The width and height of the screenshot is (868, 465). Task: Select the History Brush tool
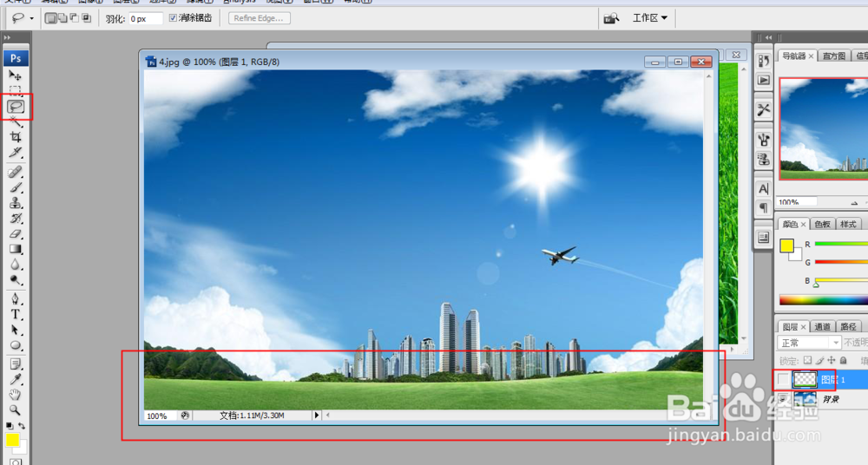point(15,218)
